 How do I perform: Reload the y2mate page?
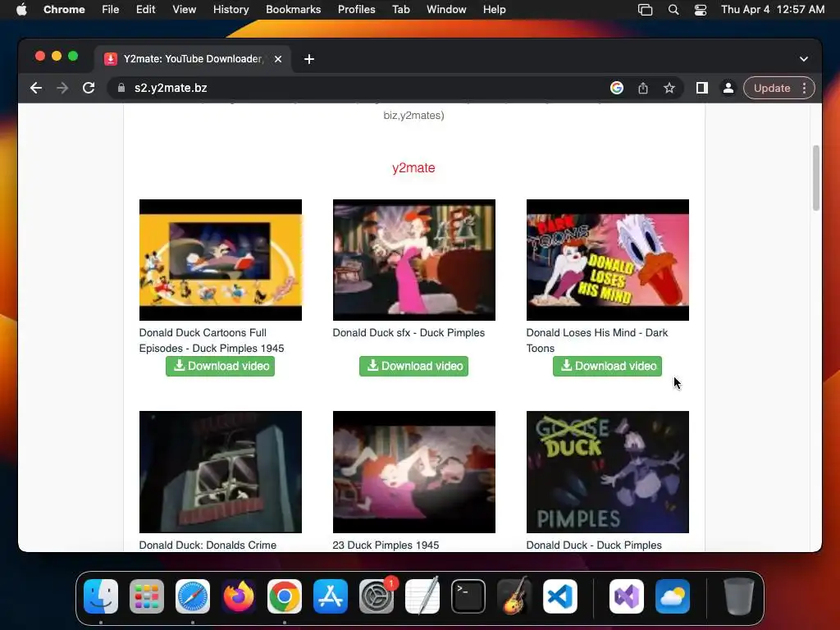[x=89, y=88]
